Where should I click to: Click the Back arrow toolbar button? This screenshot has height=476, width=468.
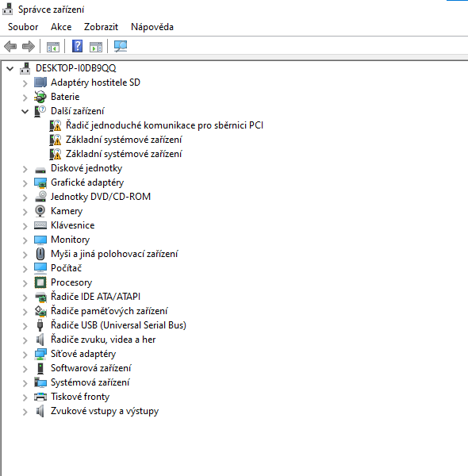[x=10, y=47]
